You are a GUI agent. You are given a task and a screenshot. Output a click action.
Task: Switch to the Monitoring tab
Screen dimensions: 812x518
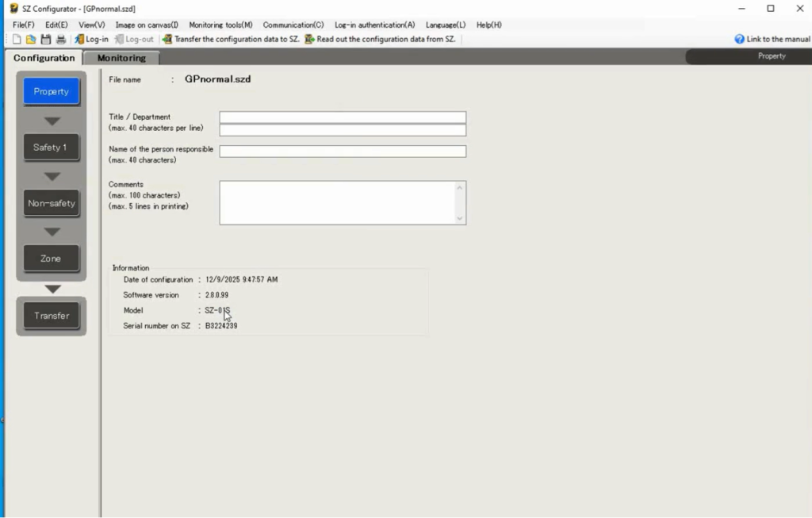[x=121, y=58]
